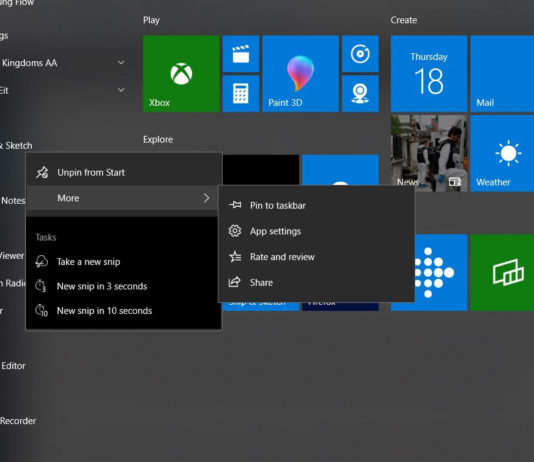
Task: Open the green remote desktop tile
Action: point(502,272)
